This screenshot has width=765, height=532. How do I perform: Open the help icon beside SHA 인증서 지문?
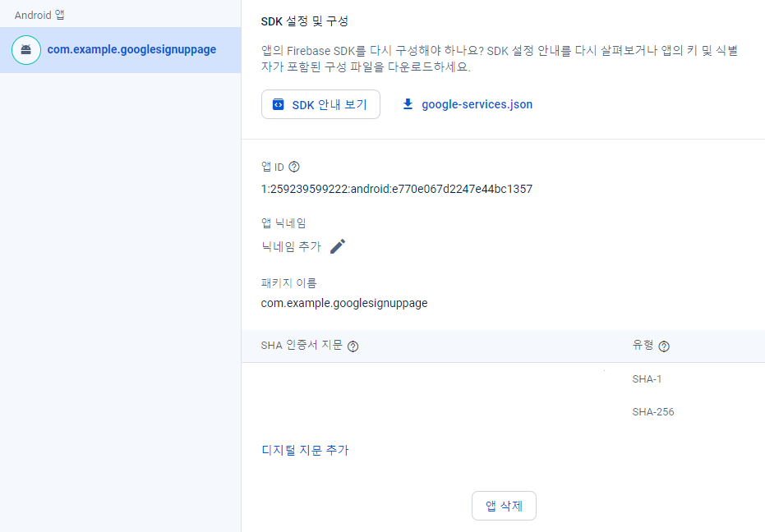[x=353, y=346]
